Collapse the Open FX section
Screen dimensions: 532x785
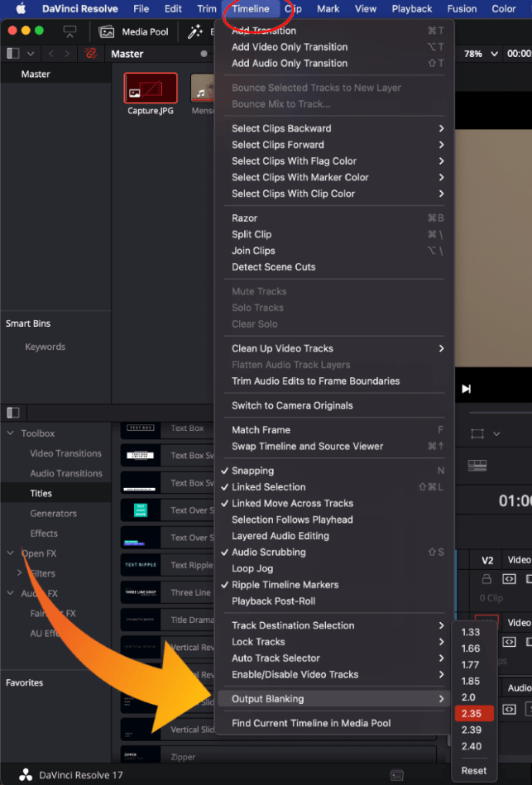pos(11,553)
